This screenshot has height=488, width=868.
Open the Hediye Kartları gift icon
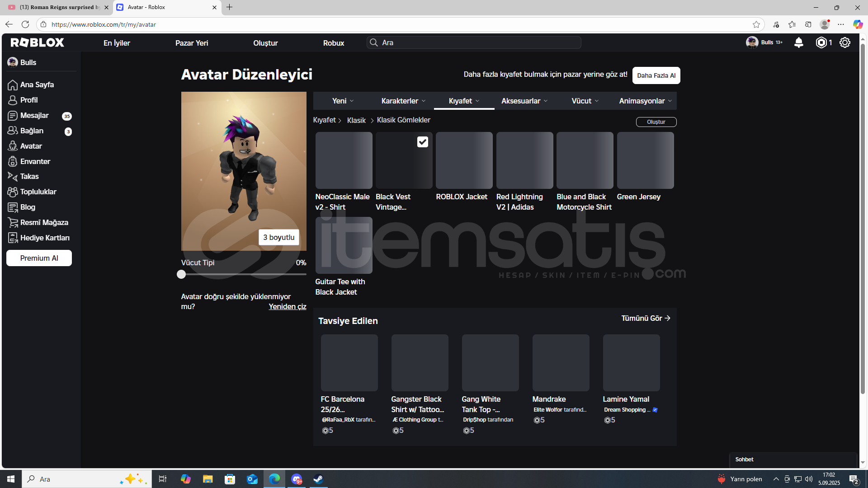(x=13, y=238)
